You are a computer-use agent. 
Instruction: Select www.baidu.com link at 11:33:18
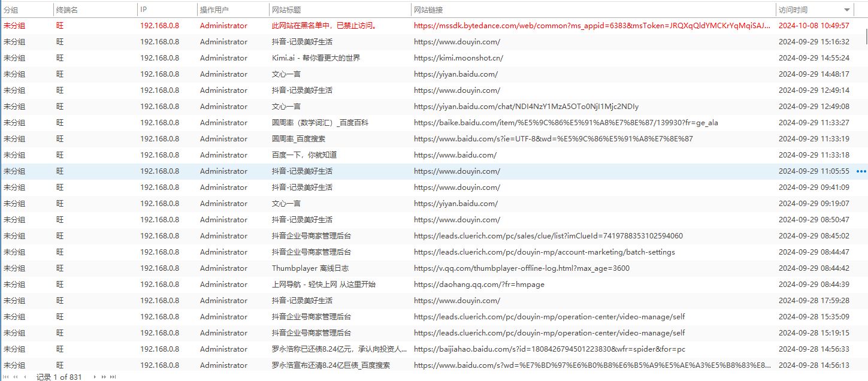[455, 155]
